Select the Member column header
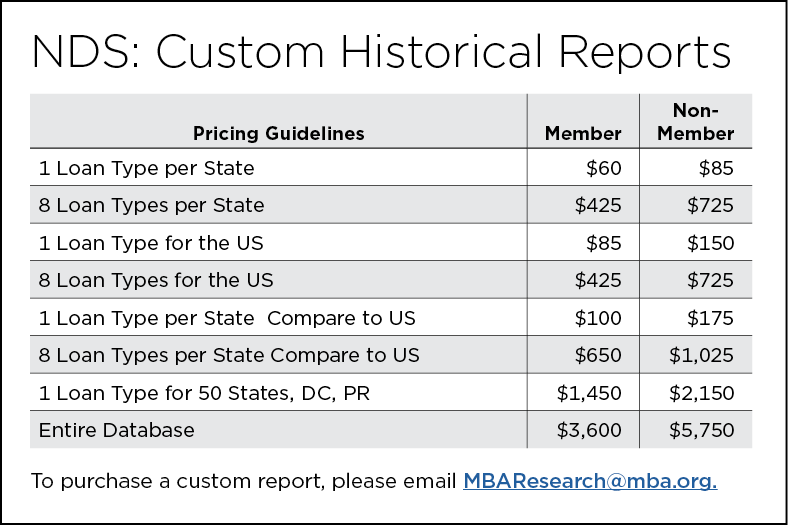This screenshot has height=525, width=788. (582, 133)
